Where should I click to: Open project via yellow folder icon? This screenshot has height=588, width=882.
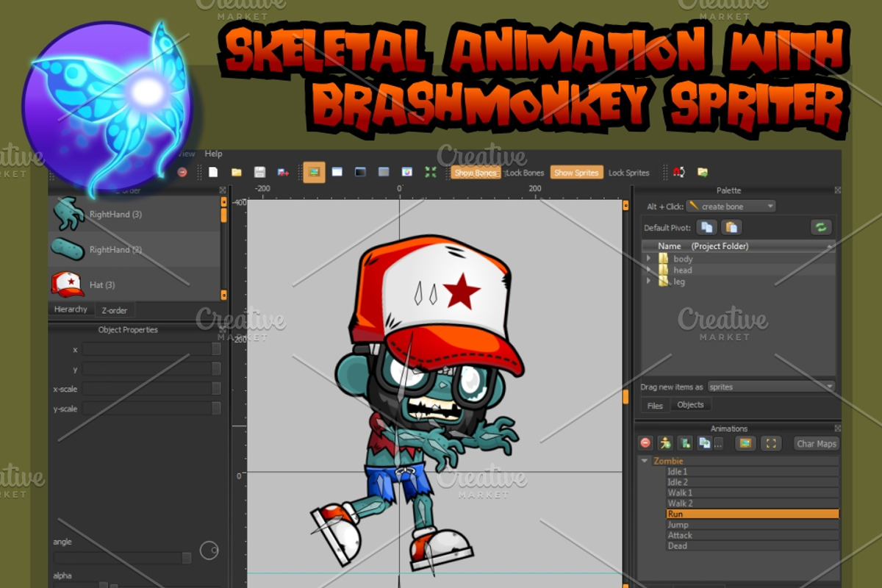(237, 172)
